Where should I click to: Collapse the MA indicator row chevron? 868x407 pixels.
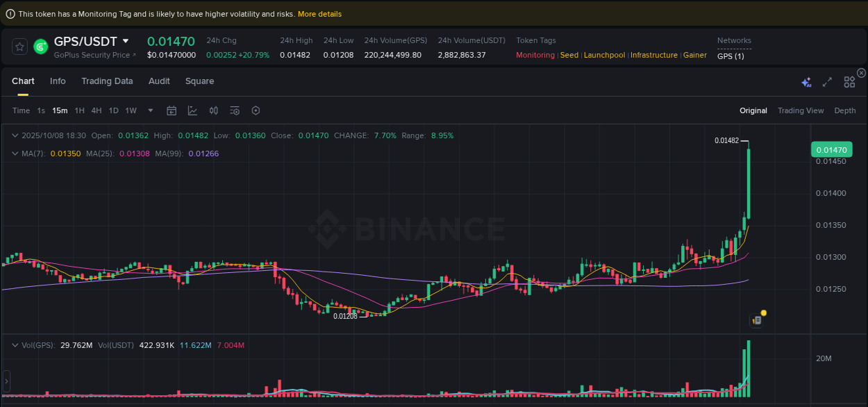pyautogui.click(x=15, y=153)
